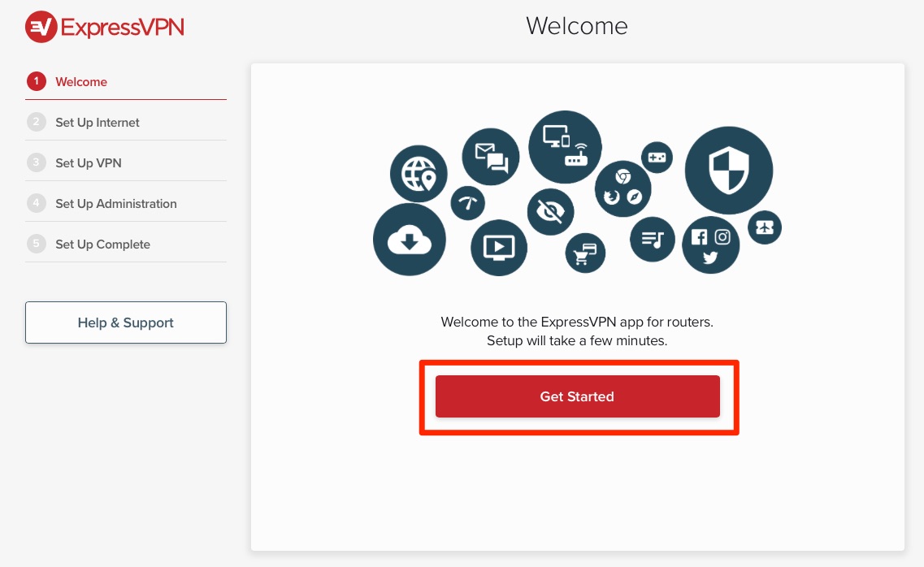Click the Get Started button
The height and width of the screenshot is (567, 924).
click(577, 396)
